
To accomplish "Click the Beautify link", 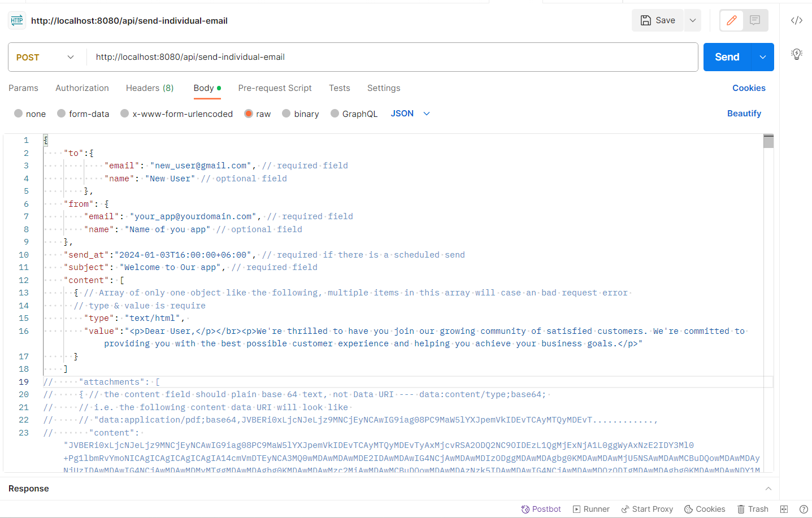I will point(744,114).
